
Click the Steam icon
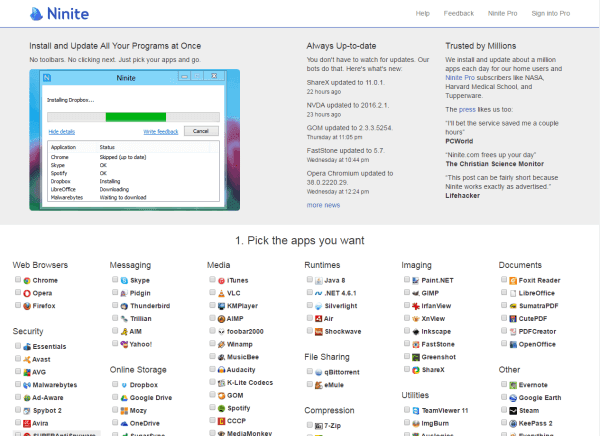point(513,411)
